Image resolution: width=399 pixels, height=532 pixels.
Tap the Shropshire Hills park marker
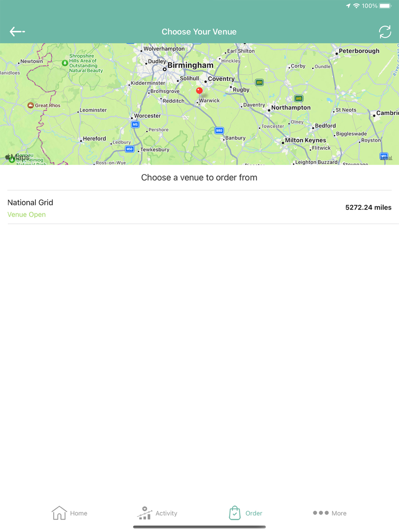65,63
